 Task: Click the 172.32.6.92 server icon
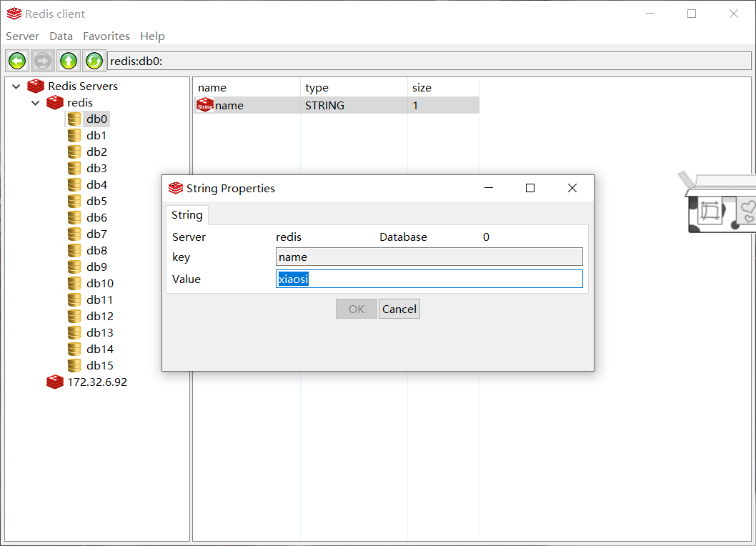[x=55, y=382]
